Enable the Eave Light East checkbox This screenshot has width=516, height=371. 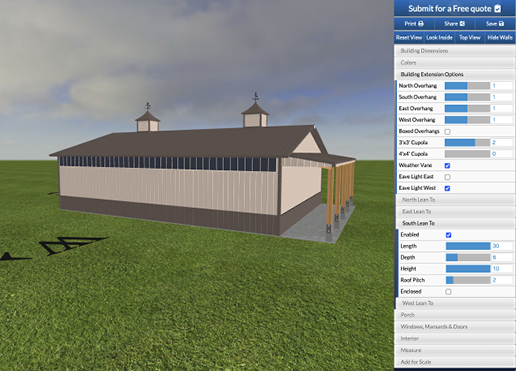[x=448, y=177]
